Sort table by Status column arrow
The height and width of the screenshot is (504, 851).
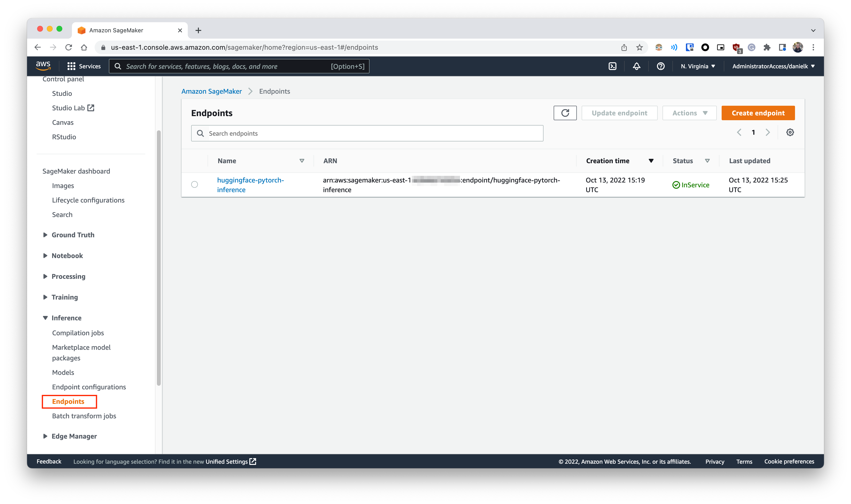click(707, 161)
